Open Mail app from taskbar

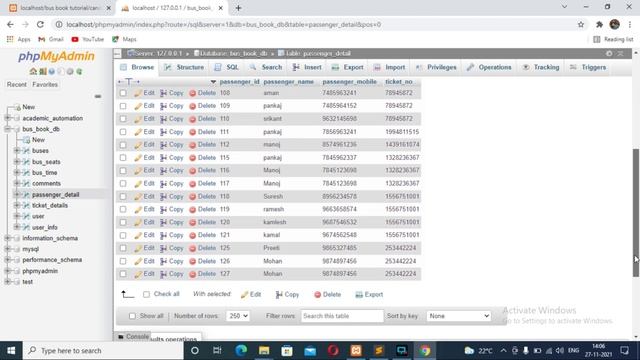point(310,351)
